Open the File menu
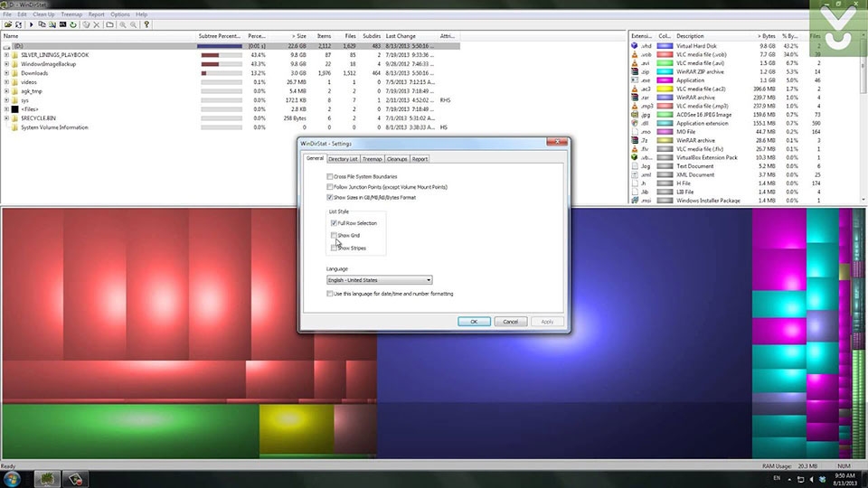The height and width of the screenshot is (488, 868). tap(7, 14)
